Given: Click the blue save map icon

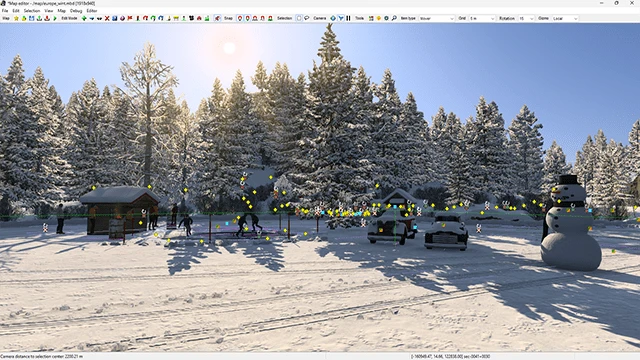Looking at the screenshot, I should tap(31, 18).
